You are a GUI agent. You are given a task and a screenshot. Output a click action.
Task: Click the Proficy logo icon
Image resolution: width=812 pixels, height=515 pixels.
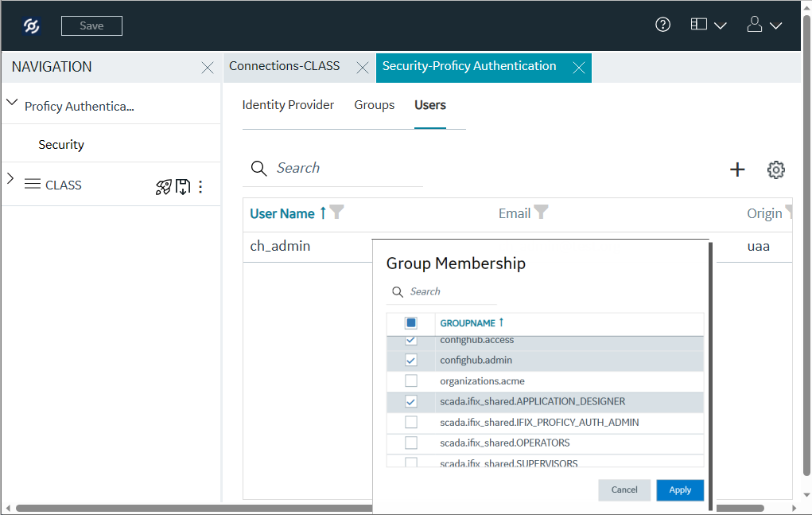31,26
